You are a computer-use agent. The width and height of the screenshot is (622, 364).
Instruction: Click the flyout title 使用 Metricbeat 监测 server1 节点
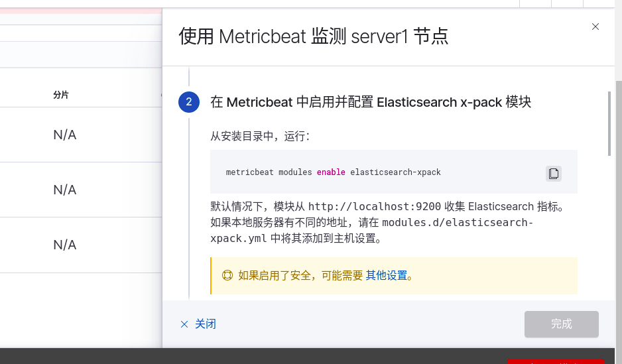(314, 36)
